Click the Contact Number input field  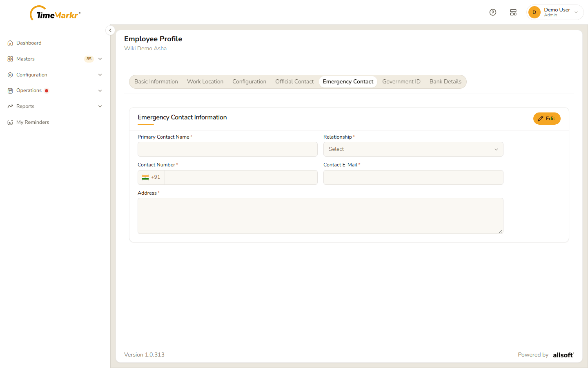click(241, 177)
